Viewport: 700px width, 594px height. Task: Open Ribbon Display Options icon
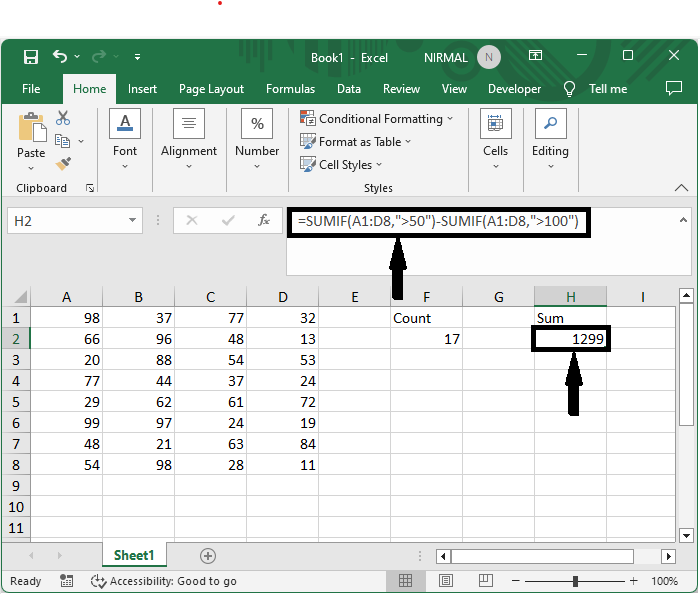coord(535,55)
